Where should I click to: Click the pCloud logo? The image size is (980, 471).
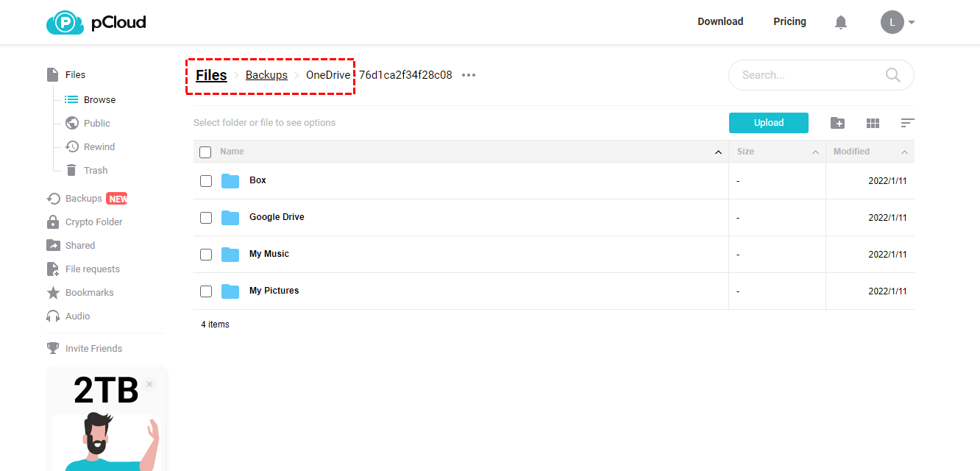tap(96, 22)
